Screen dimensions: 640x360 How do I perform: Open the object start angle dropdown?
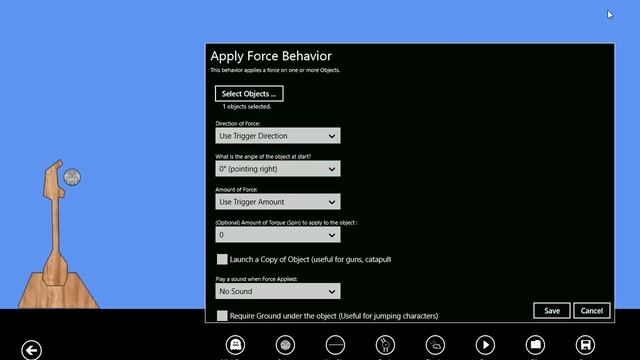tap(278, 169)
